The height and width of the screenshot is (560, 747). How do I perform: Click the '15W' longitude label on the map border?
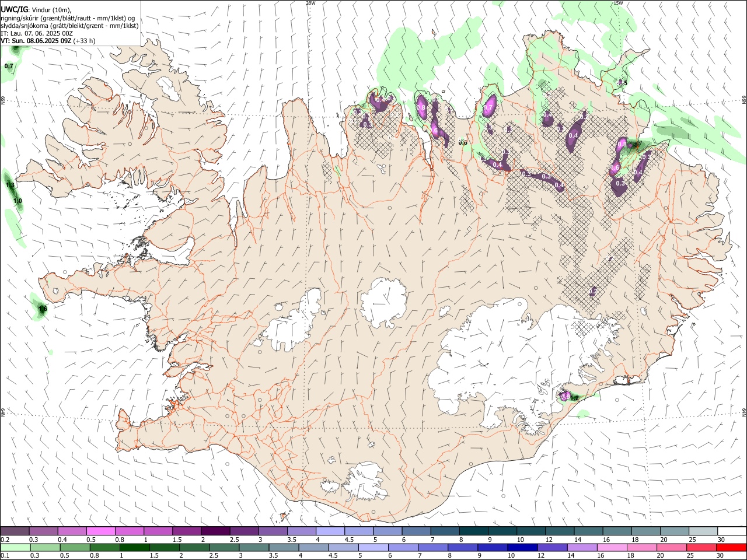[618, 3]
